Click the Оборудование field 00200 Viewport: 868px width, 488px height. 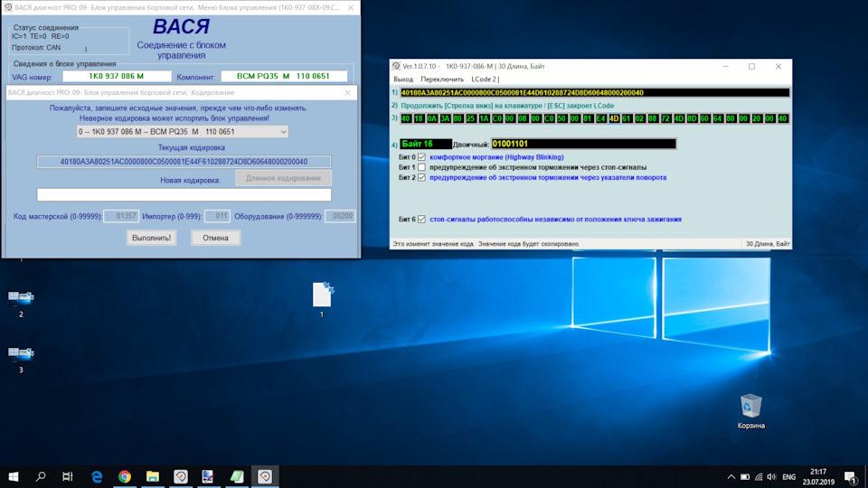click(x=340, y=216)
